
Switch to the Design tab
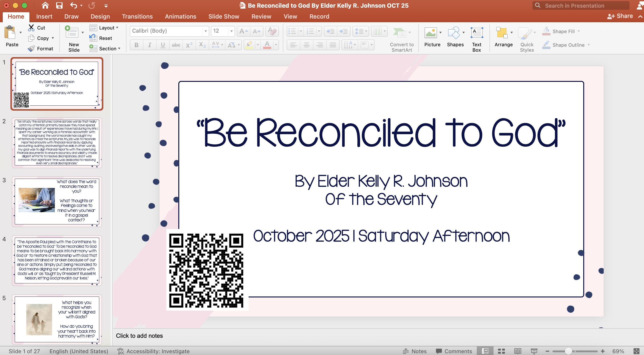tap(100, 17)
